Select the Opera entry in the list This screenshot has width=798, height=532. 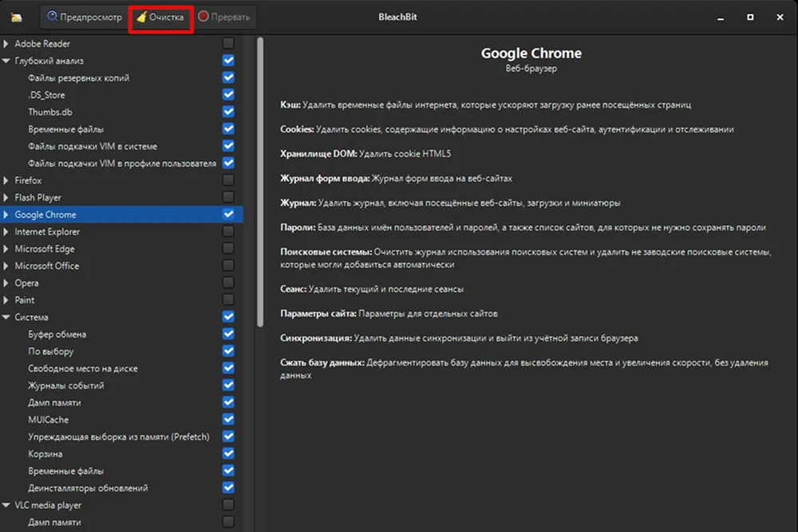click(26, 283)
